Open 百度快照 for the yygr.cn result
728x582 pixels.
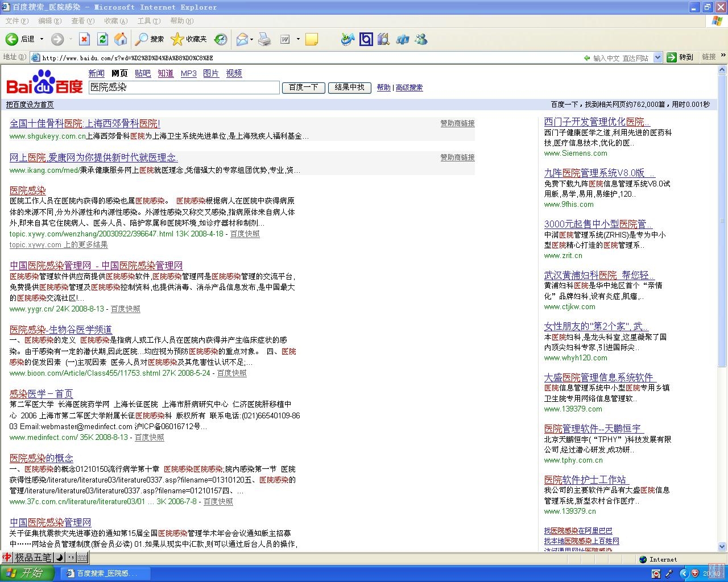coord(125,309)
